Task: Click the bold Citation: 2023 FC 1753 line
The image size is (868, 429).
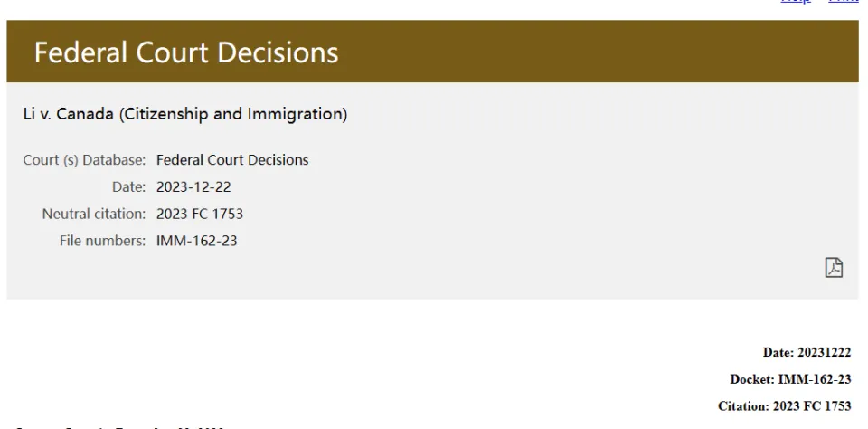Action: pos(785,406)
